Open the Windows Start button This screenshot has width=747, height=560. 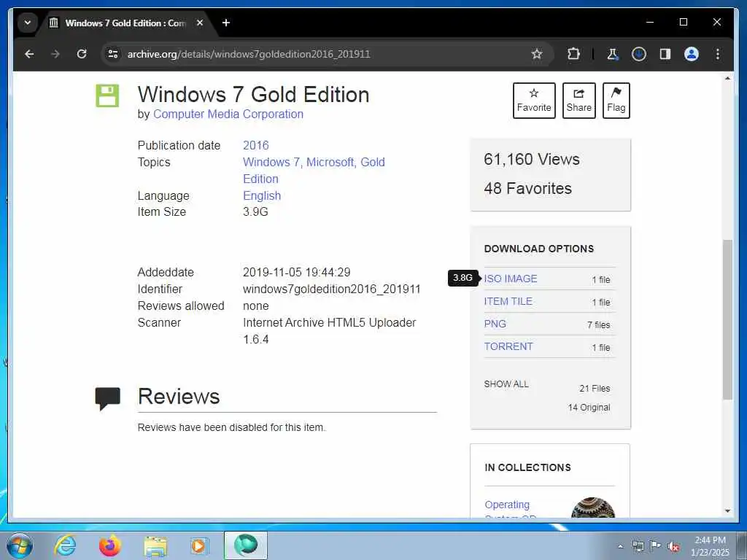click(20, 545)
